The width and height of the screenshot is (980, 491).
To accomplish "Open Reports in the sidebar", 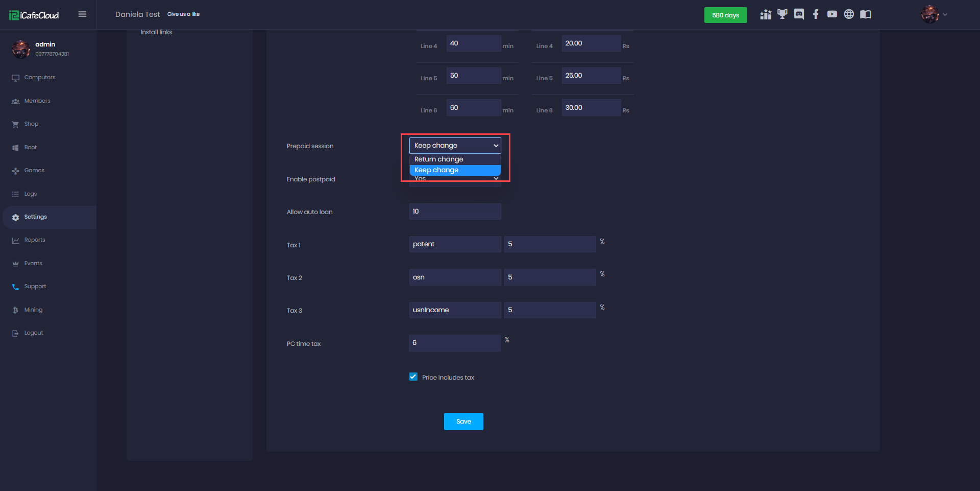I will click(x=35, y=240).
